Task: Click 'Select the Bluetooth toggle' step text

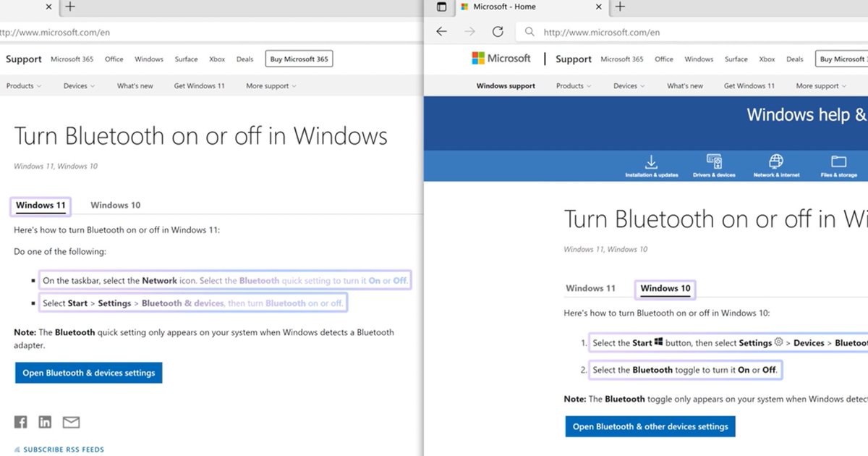Action: [x=684, y=370]
